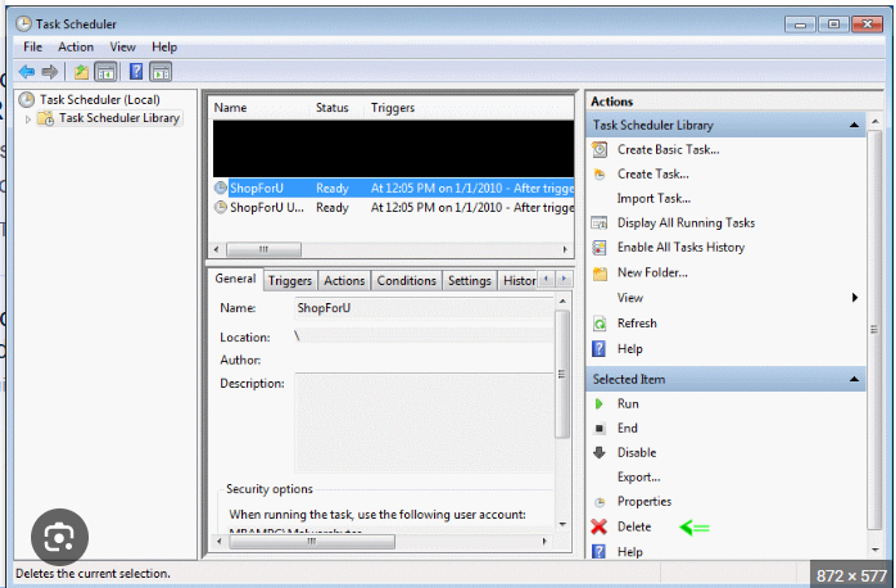
Task: Click the Create Basic Task icon
Action: [x=599, y=150]
